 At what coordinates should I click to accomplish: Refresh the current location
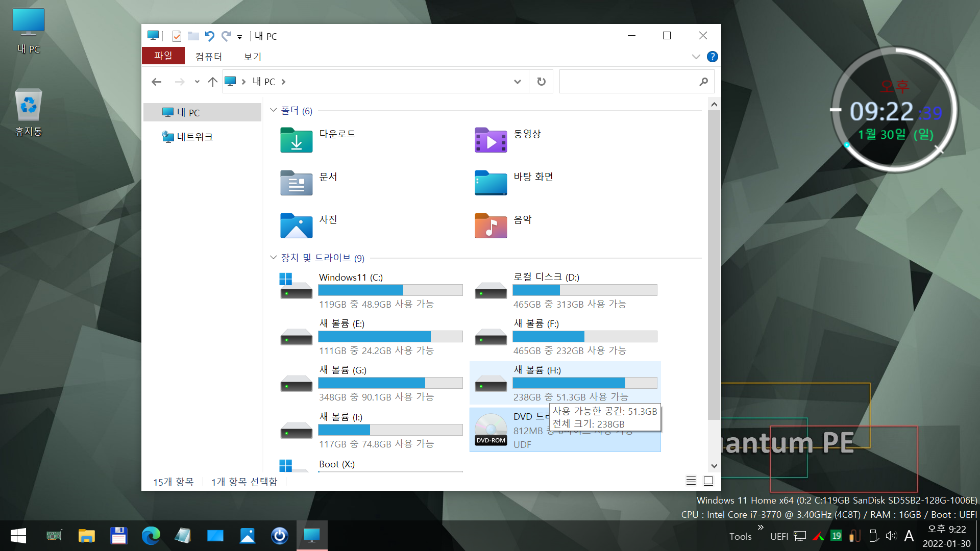coord(542,82)
